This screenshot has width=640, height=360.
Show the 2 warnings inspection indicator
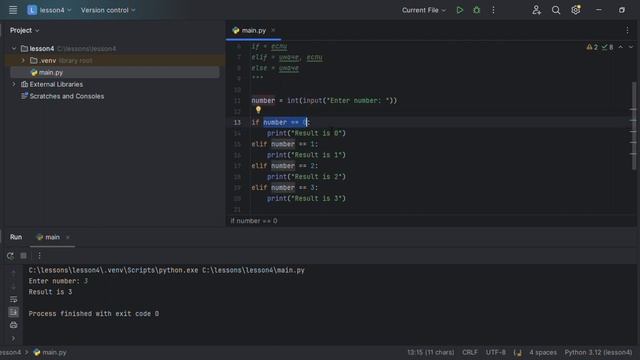[x=592, y=47]
